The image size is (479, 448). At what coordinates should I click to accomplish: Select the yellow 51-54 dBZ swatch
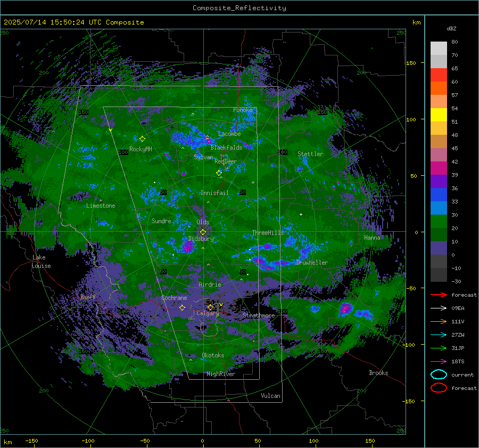click(x=439, y=115)
